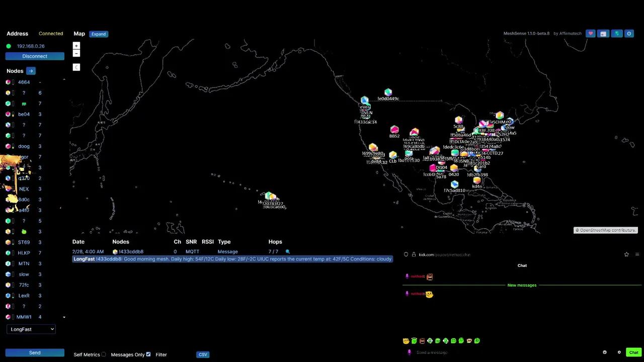The width and height of the screenshot is (644, 362).
Task: Click magnifier icon next to hops 7/7
Action: coord(288,251)
